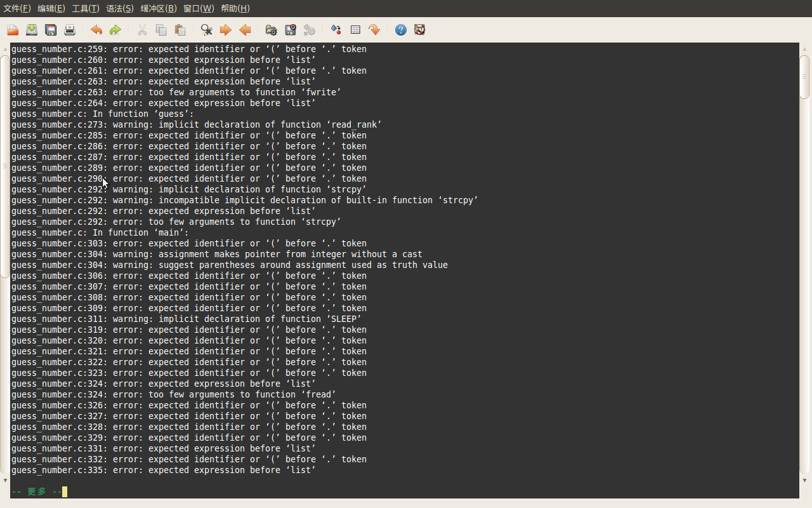Open Find and Replace tool
Screen dimensions: 812x508
tap(206, 30)
